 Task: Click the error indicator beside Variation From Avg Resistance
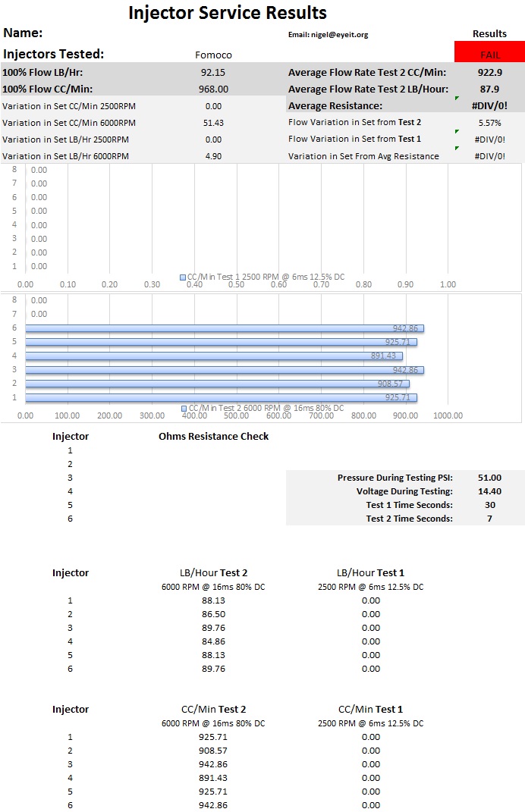pyautogui.click(x=457, y=148)
